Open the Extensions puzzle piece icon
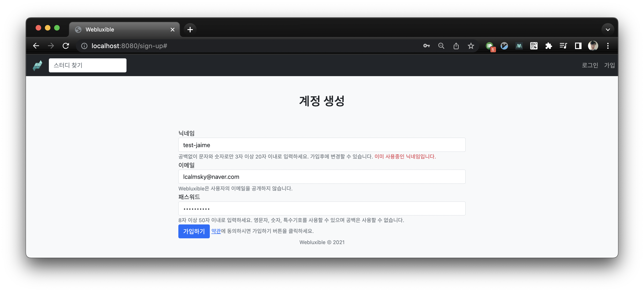The width and height of the screenshot is (644, 292). 548,46
